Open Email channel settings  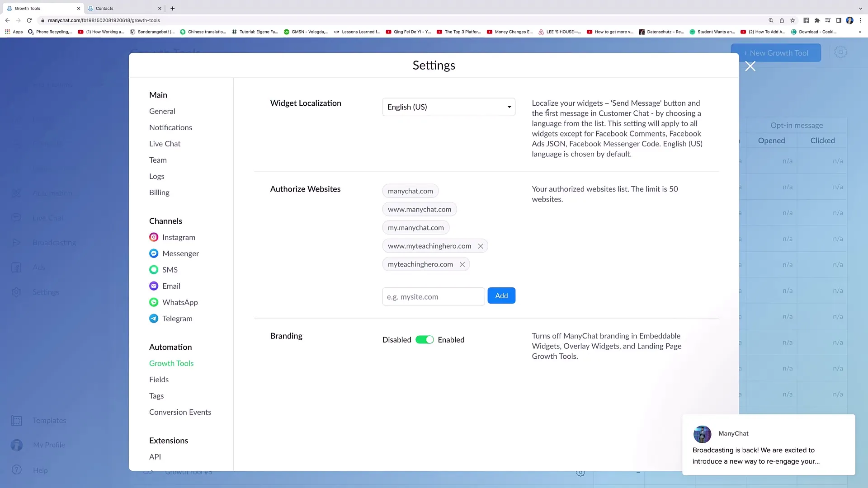click(165, 286)
